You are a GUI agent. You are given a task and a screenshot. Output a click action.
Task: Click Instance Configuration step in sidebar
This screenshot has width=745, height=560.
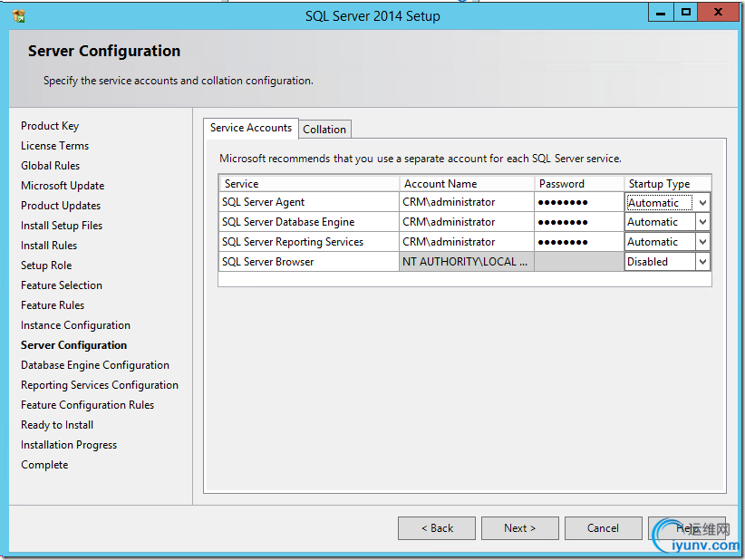[x=75, y=325]
